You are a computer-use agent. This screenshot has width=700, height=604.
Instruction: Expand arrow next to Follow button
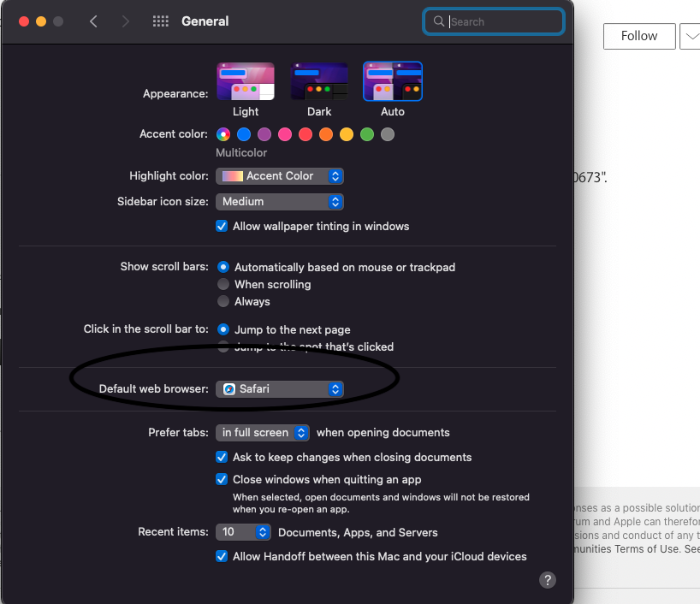(691, 36)
